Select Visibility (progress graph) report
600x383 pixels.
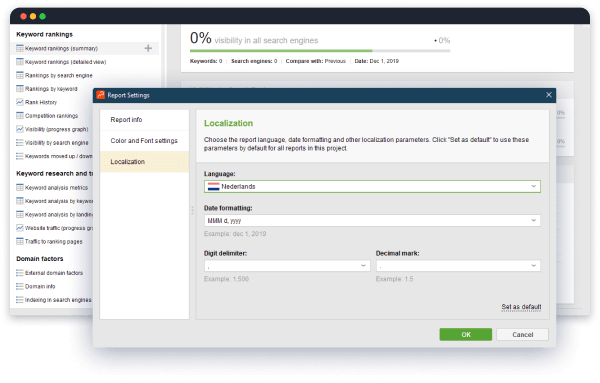click(x=57, y=129)
